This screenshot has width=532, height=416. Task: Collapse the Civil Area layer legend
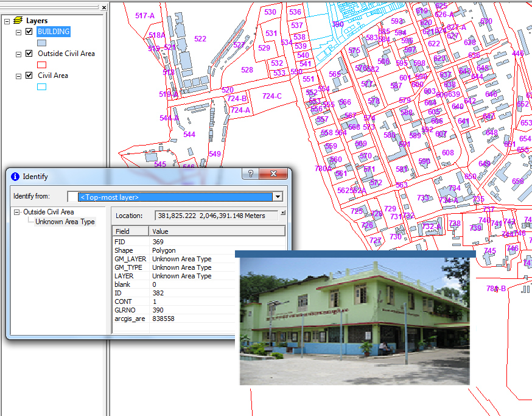19,76
